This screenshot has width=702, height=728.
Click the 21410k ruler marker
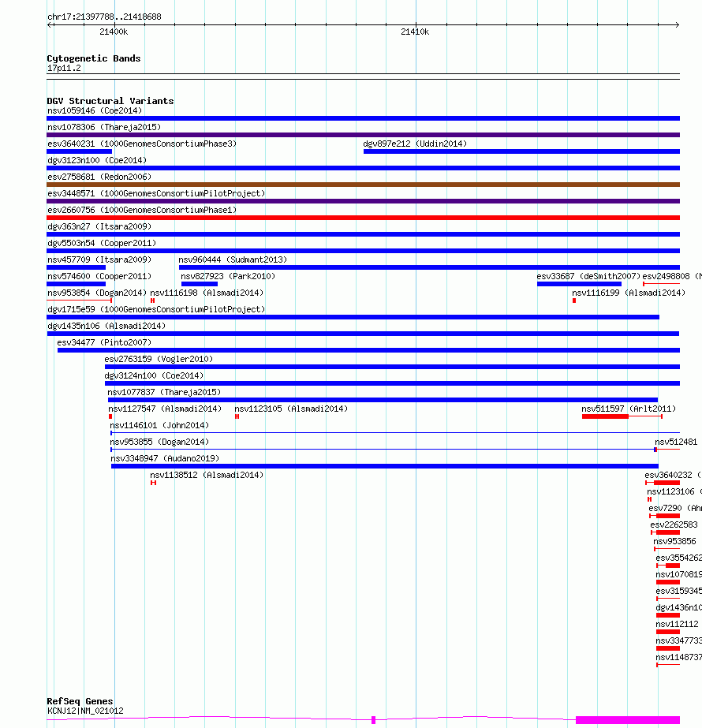click(x=415, y=32)
